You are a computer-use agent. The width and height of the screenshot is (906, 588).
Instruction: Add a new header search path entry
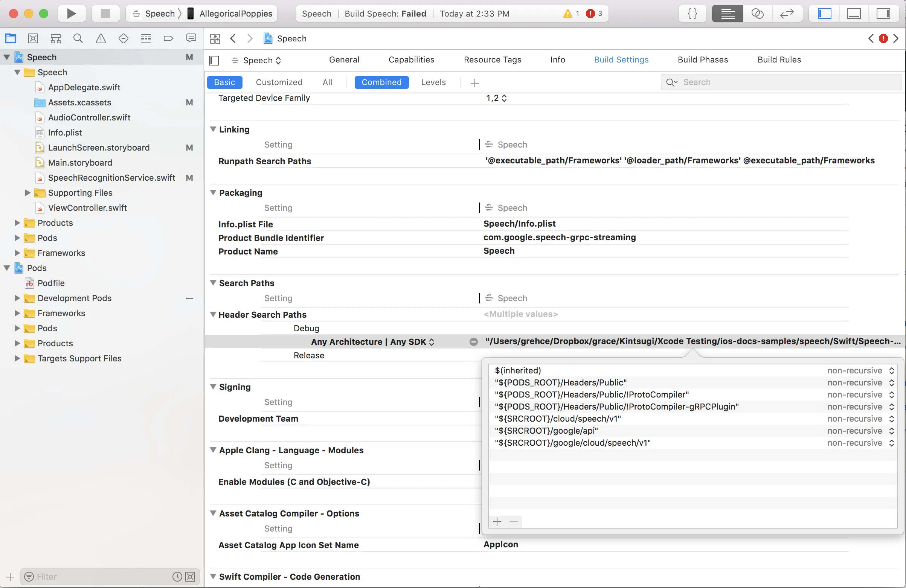point(497,521)
